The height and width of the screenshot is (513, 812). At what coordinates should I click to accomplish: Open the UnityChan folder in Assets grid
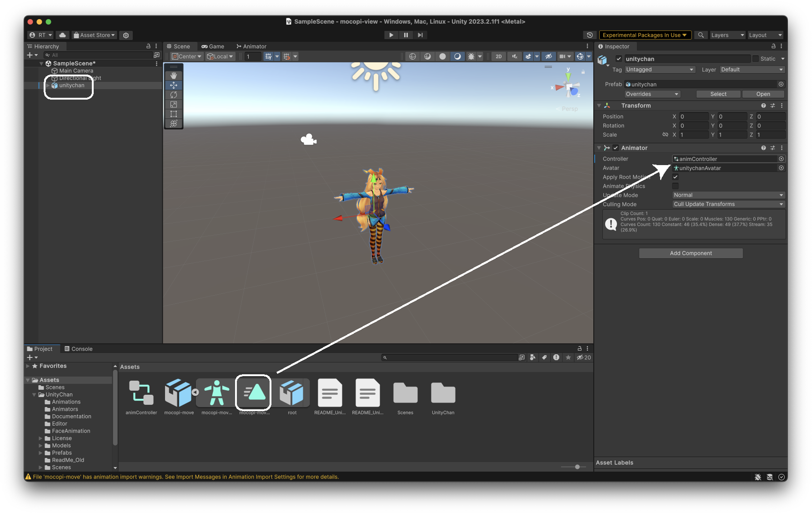(x=443, y=397)
